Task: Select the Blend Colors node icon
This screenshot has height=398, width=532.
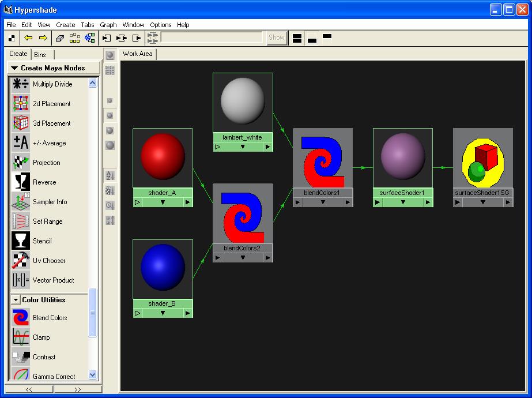Action: tap(21, 318)
